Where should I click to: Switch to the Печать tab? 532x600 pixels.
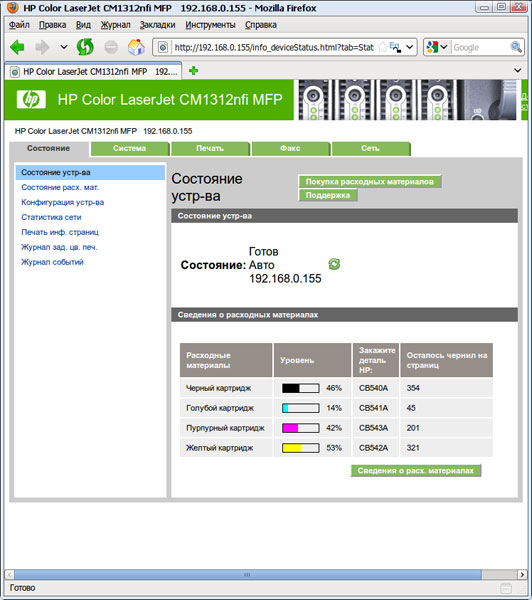click(x=210, y=148)
